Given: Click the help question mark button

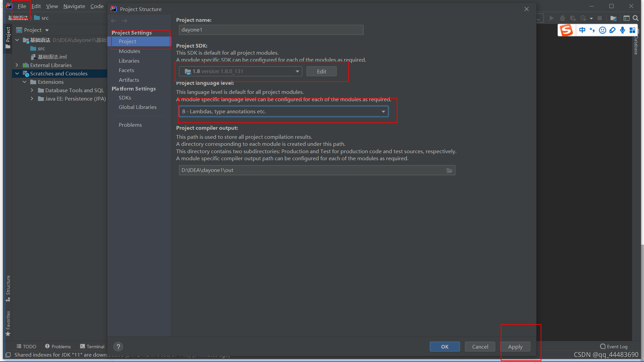Looking at the screenshot, I should [118, 347].
